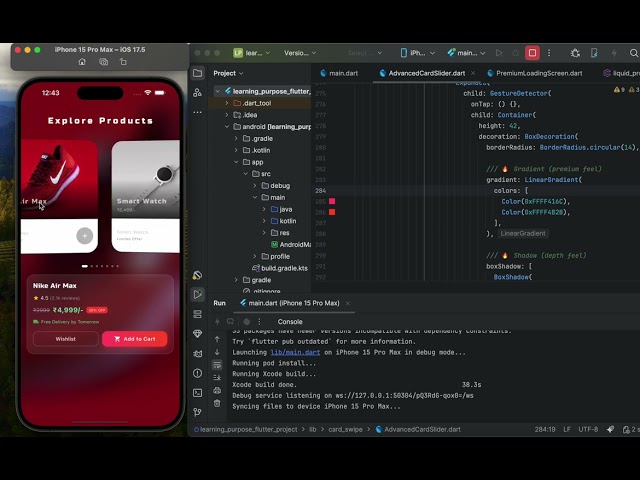Click the Smart Watch product card
640x480 pixels.
(146, 196)
